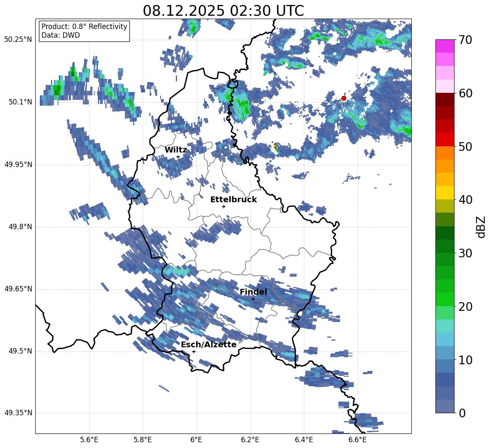Click the bright green colorbar segment above 20
491x448 pixels.
[445, 299]
